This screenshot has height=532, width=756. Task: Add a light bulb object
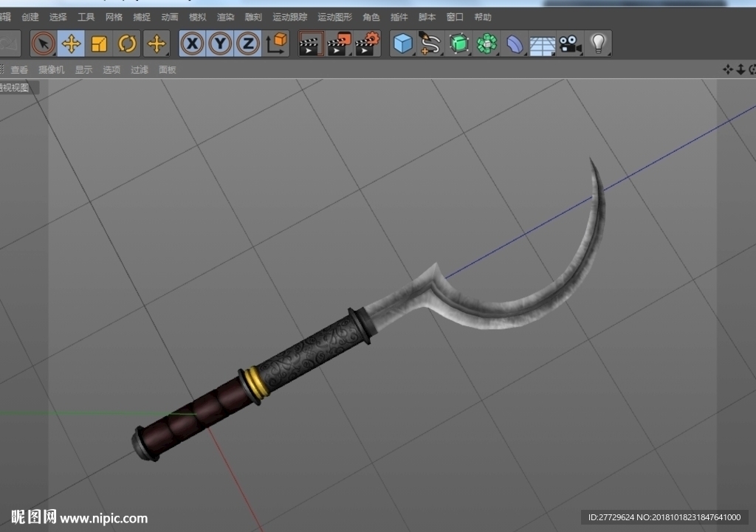point(598,44)
